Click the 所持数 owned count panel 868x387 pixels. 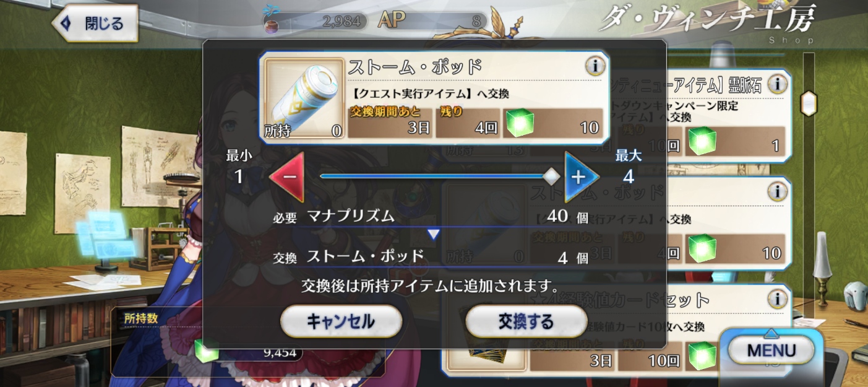(247, 341)
